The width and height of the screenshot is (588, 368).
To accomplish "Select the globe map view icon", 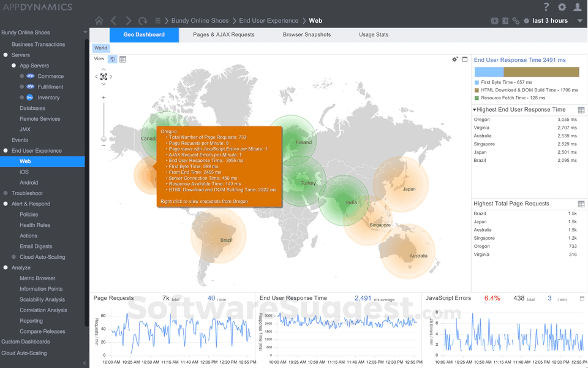I will [x=113, y=59].
